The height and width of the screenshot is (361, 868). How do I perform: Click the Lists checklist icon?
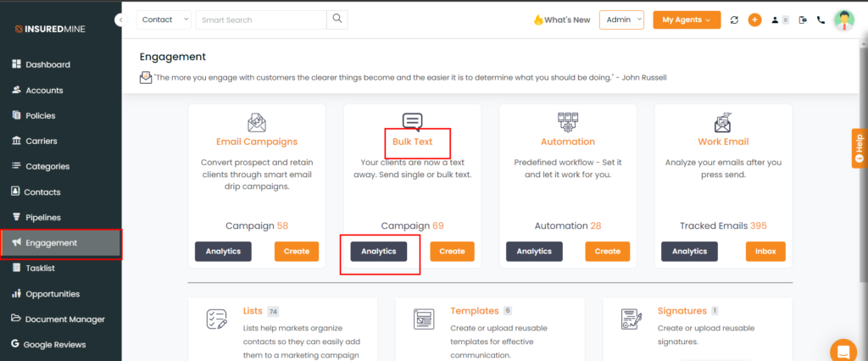click(216, 319)
